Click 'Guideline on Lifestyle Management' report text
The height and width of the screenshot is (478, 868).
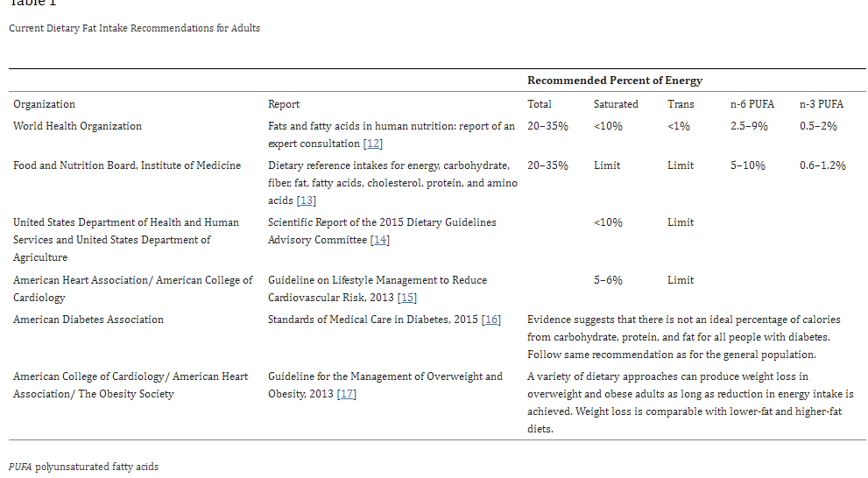[378, 289]
